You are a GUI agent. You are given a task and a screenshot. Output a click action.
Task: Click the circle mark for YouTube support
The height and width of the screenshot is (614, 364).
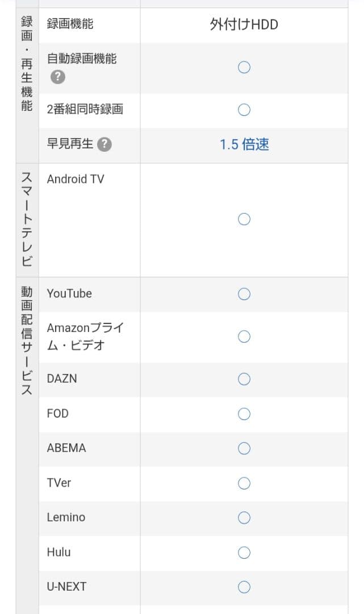click(244, 294)
